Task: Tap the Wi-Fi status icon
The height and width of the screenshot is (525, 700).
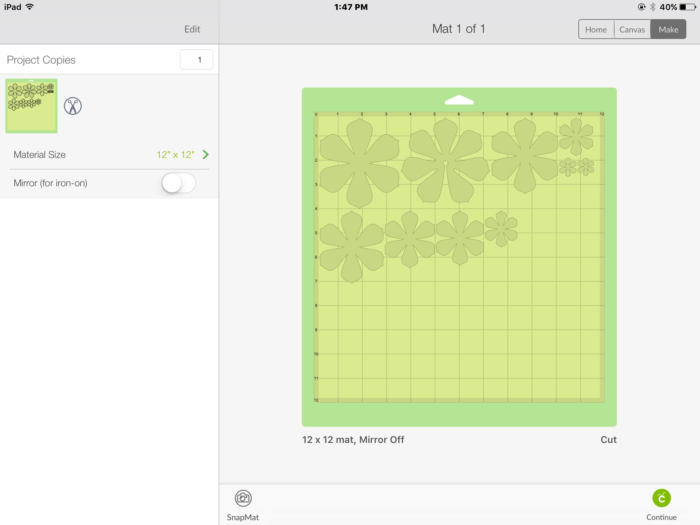Action: tap(30, 7)
